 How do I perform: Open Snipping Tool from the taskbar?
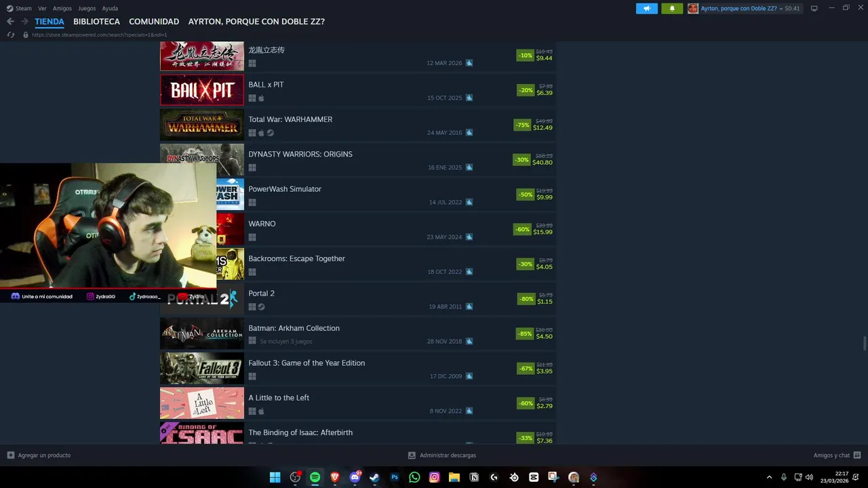click(553, 477)
